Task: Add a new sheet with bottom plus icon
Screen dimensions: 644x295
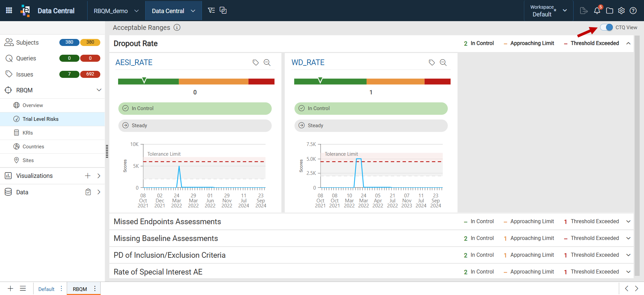Action: (10, 289)
